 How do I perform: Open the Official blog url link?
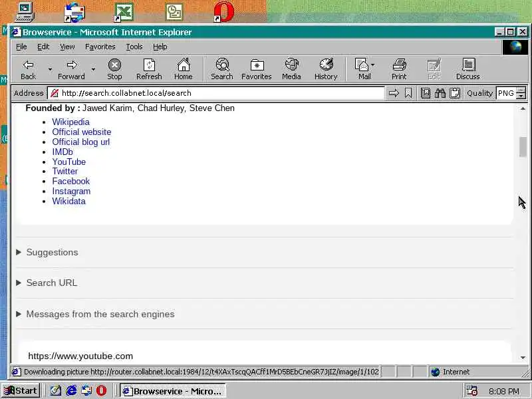[80, 142]
